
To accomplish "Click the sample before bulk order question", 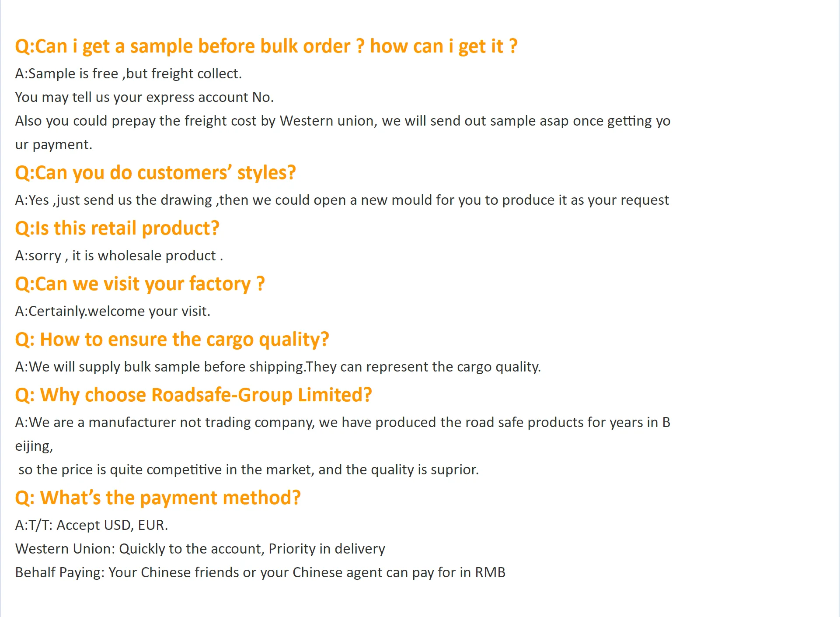I will (x=266, y=46).
